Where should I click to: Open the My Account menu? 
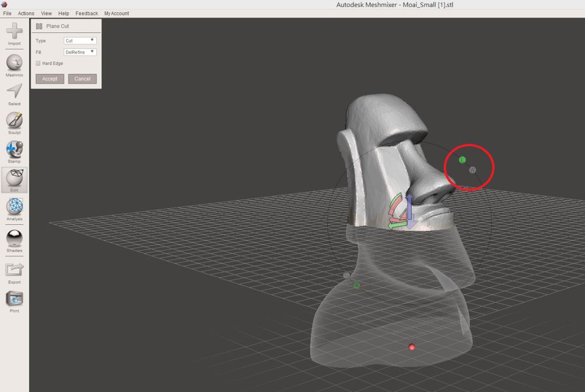tap(117, 13)
